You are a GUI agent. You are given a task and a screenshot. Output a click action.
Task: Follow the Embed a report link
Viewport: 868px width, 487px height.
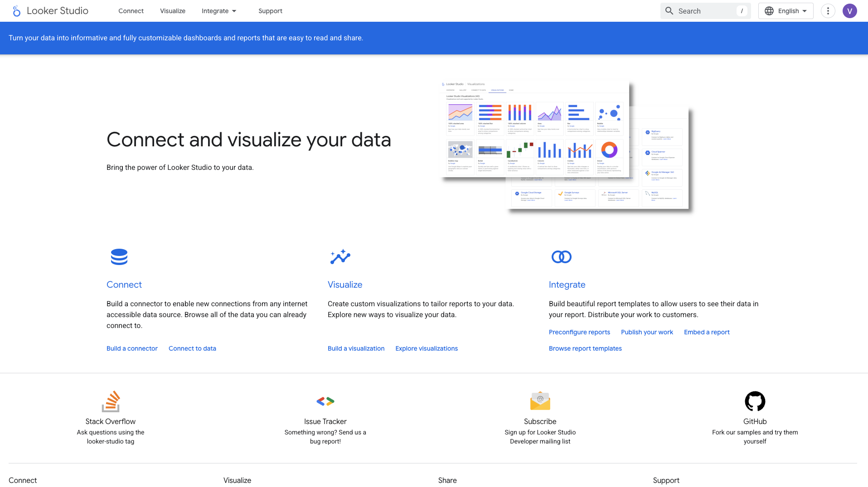(707, 332)
